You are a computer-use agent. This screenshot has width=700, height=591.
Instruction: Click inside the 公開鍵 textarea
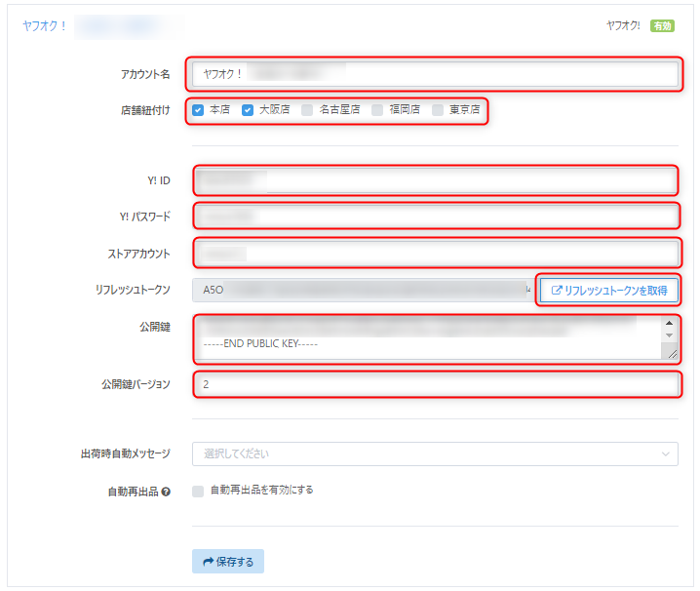(429, 337)
